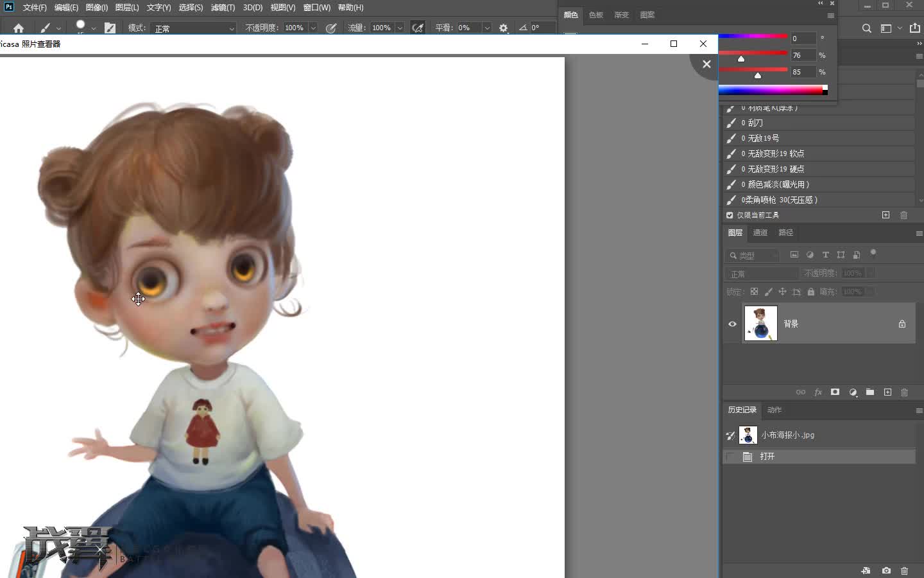Add a layer style fx icon
This screenshot has height=578, width=924.
818,392
